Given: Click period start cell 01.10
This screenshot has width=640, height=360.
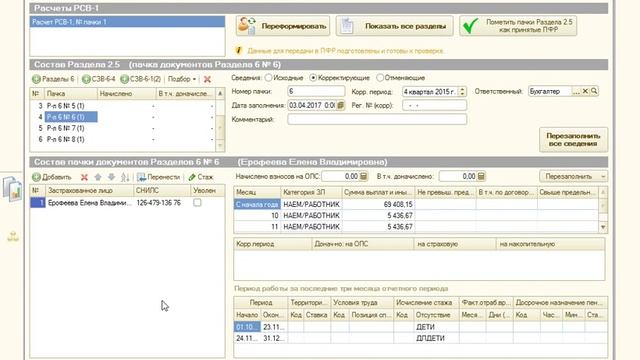Looking at the screenshot, I should [247, 327].
